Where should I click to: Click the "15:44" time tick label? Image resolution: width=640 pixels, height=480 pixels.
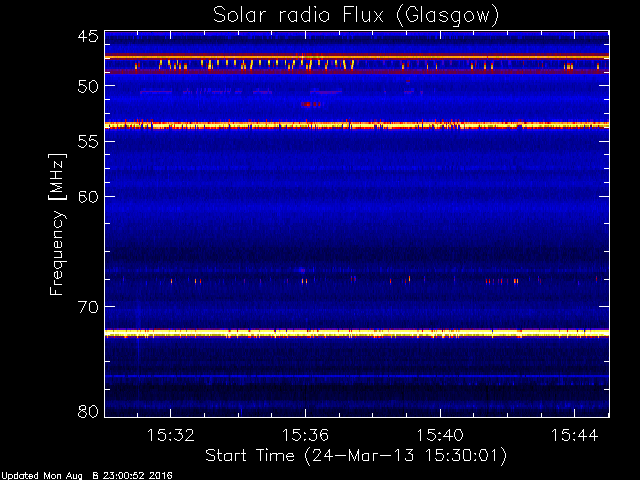575,435
